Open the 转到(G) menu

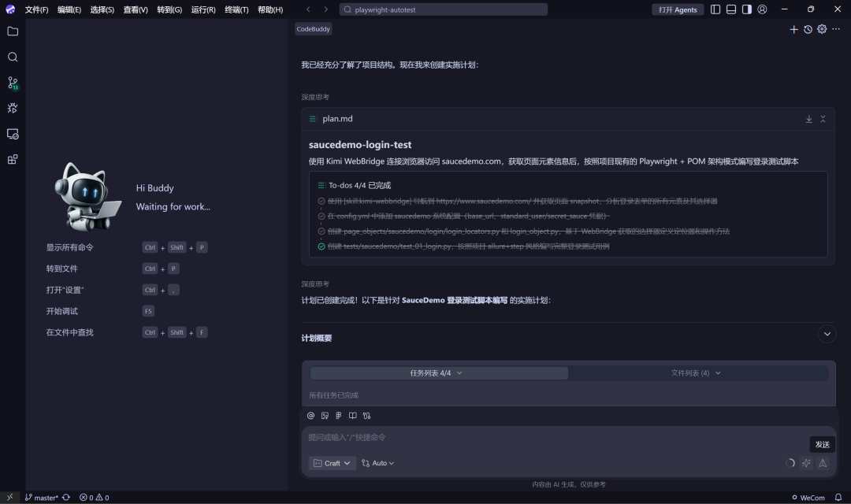tap(169, 9)
